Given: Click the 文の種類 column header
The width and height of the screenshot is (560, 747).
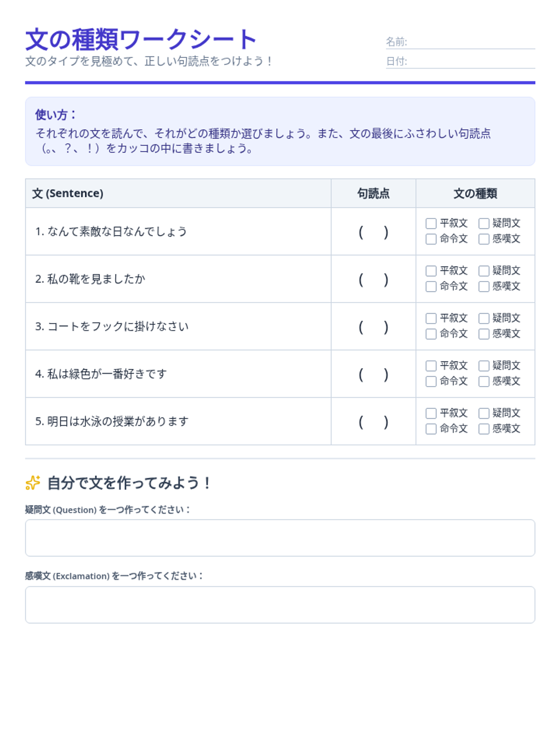Looking at the screenshot, I should click(475, 193).
